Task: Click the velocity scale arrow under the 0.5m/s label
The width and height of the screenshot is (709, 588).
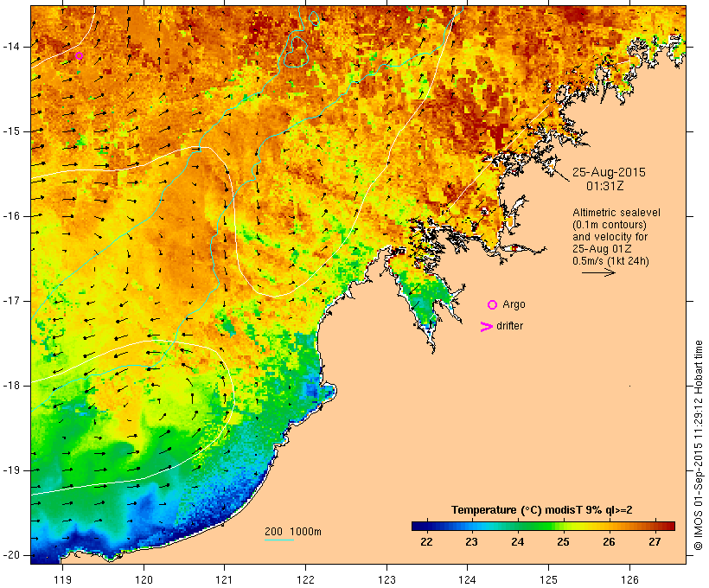Action: point(598,272)
